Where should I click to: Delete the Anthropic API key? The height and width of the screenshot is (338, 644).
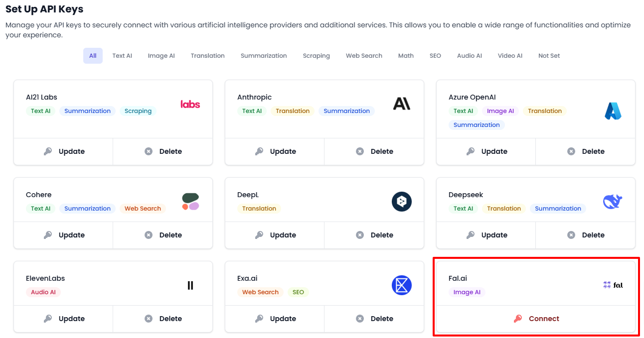click(x=374, y=151)
